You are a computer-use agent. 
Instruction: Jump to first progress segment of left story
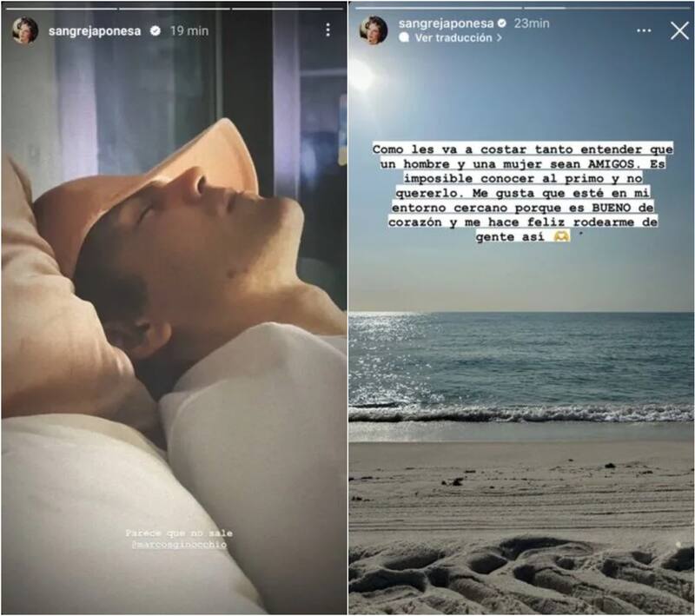[61, 9]
